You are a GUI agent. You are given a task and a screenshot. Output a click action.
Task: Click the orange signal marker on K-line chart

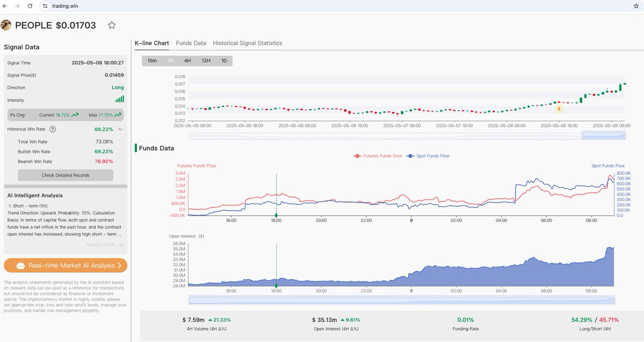(559, 108)
